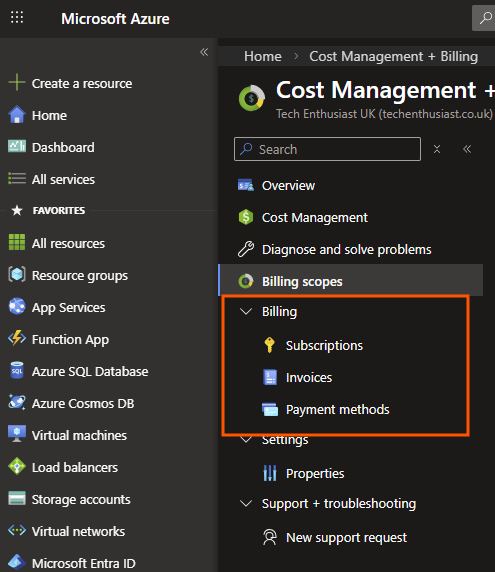Click Tech Enthusiast UK subtitle text
Image resolution: width=495 pixels, height=572 pixels.
point(384,114)
